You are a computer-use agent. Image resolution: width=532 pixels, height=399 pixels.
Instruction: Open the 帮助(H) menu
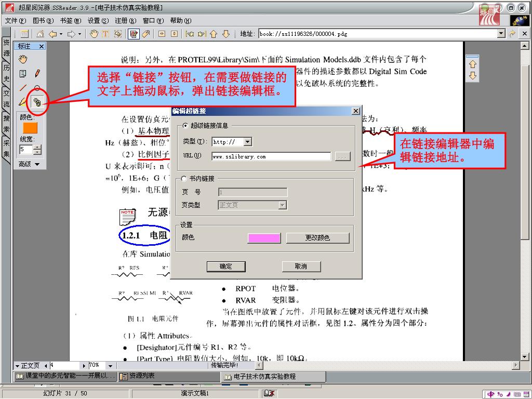(x=180, y=21)
